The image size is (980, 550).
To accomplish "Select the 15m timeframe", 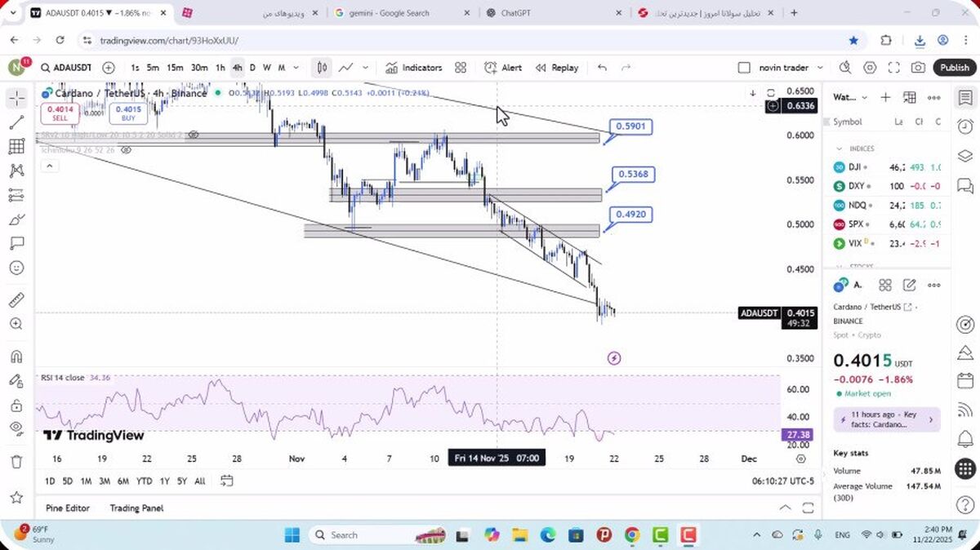I will 175,68.
